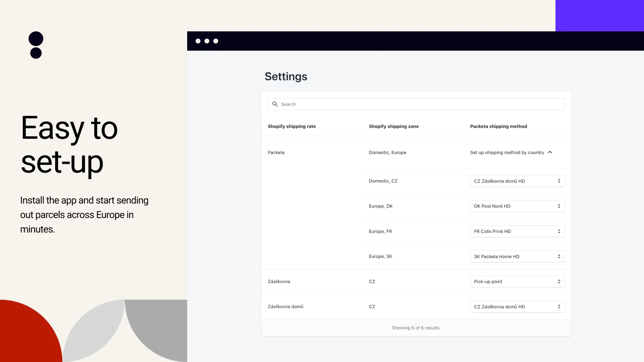Collapse the 'Set up shipping method by country' chevron
This screenshot has width=644, height=362.
point(550,152)
